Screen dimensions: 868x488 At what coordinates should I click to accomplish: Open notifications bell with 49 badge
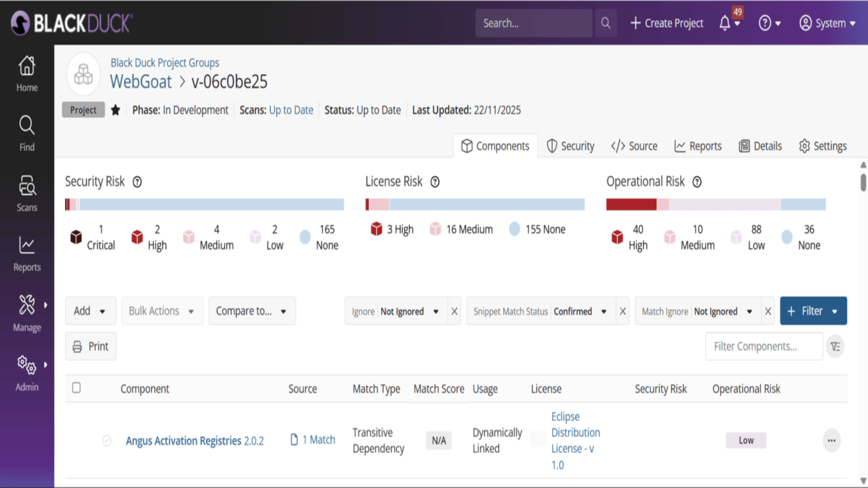(x=729, y=22)
